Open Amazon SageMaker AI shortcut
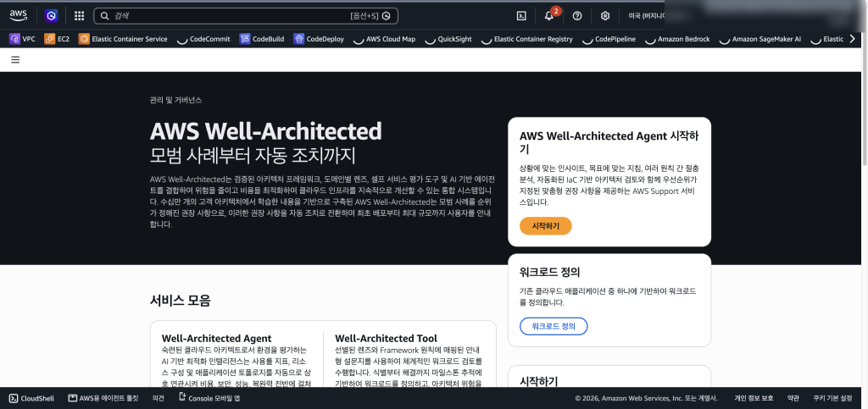Image resolution: width=868 pixels, height=409 pixels. 759,39
